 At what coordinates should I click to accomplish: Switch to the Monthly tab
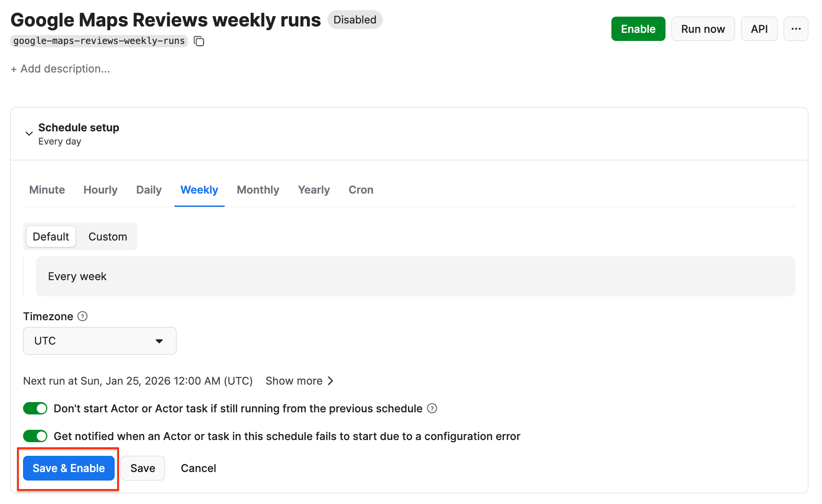click(258, 190)
